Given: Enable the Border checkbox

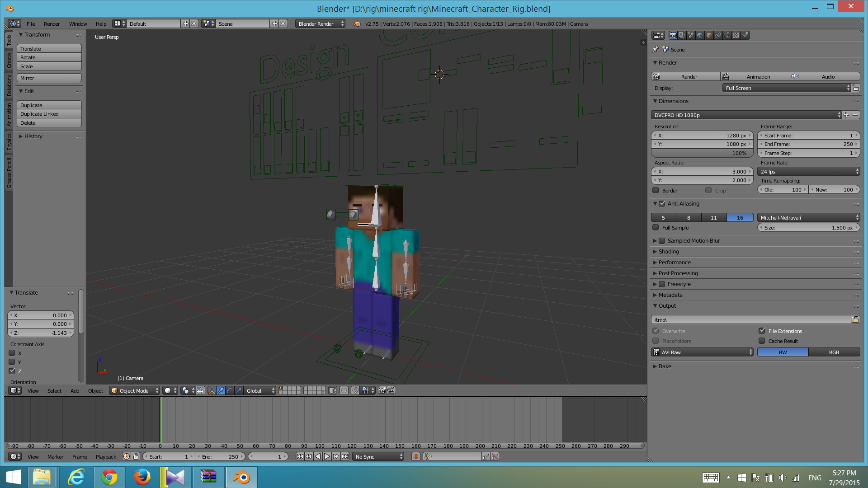Looking at the screenshot, I should tap(656, 190).
